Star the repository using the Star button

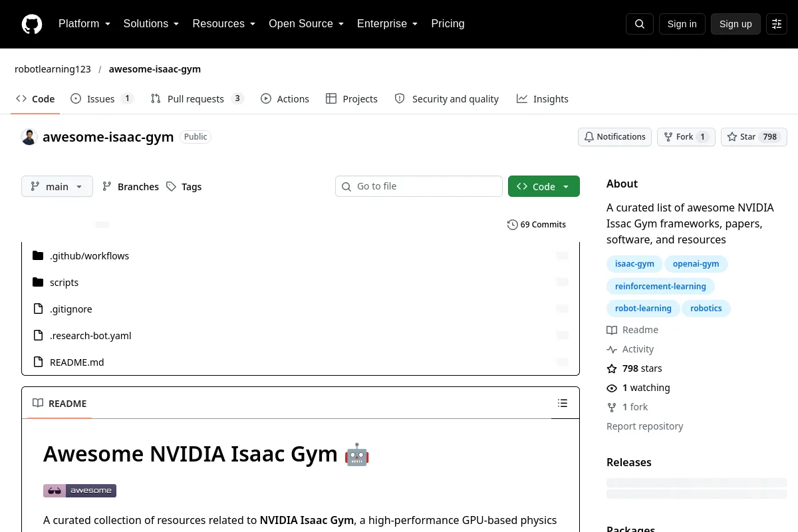[x=754, y=137]
